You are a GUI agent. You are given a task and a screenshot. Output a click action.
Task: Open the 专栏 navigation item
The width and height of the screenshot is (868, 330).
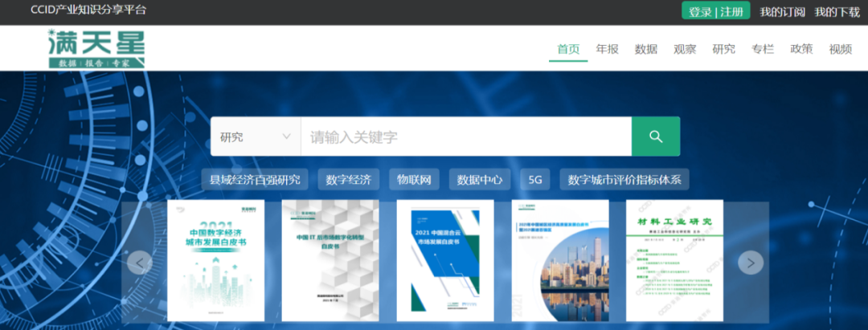[762, 49]
